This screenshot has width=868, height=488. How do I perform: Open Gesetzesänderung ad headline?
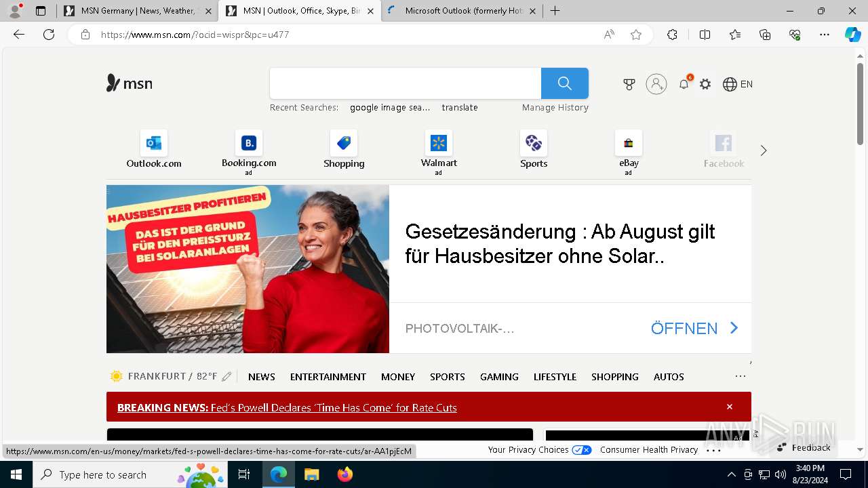point(560,243)
